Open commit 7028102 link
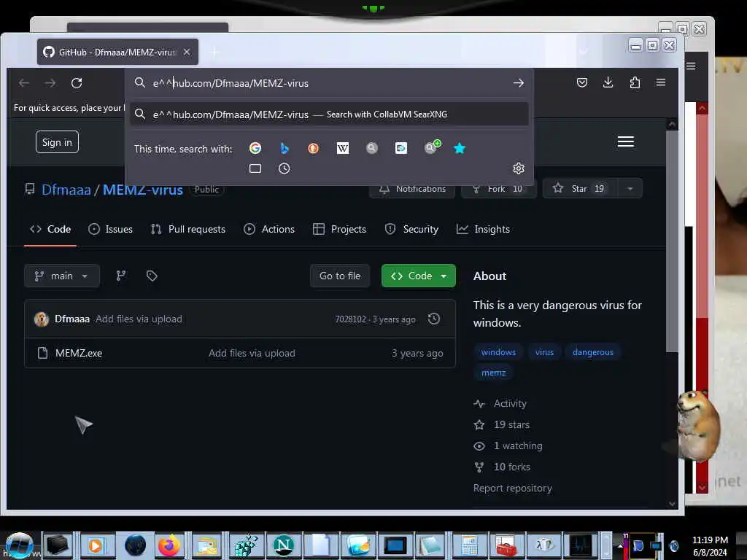The width and height of the screenshot is (747, 560). pos(351,319)
